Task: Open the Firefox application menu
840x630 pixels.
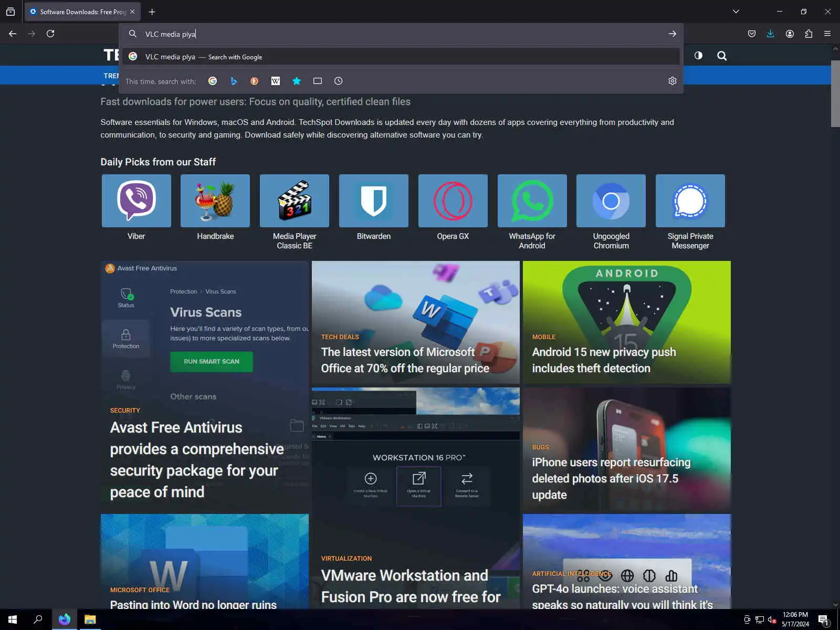Action: pyautogui.click(x=827, y=34)
